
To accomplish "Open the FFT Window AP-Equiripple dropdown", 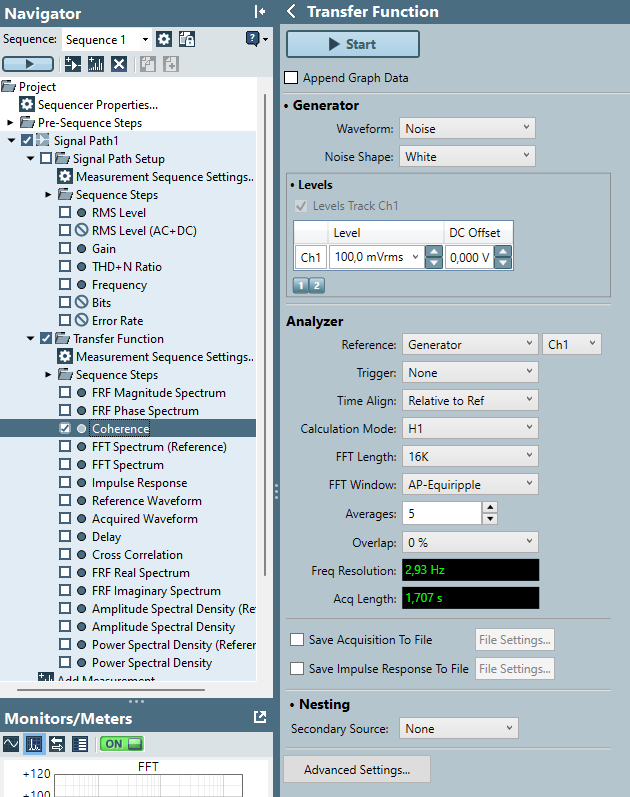I will pos(470,484).
